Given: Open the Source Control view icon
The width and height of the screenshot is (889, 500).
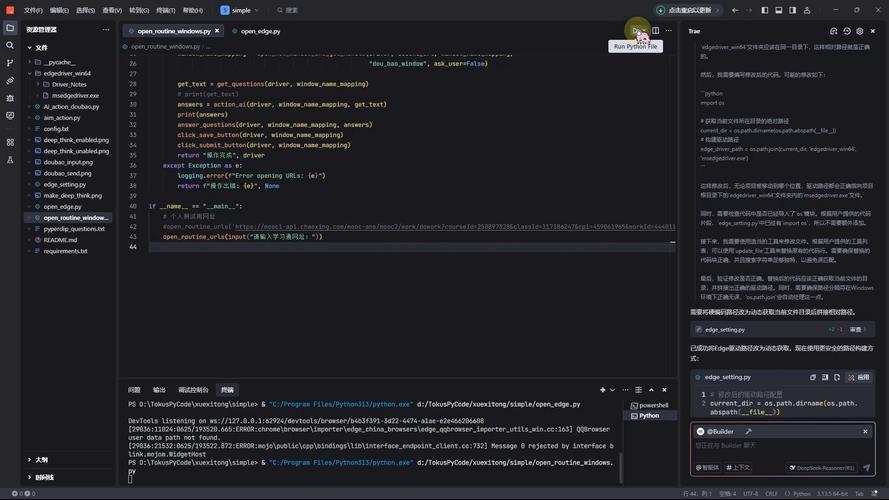Looking at the screenshot, I should click(10, 63).
